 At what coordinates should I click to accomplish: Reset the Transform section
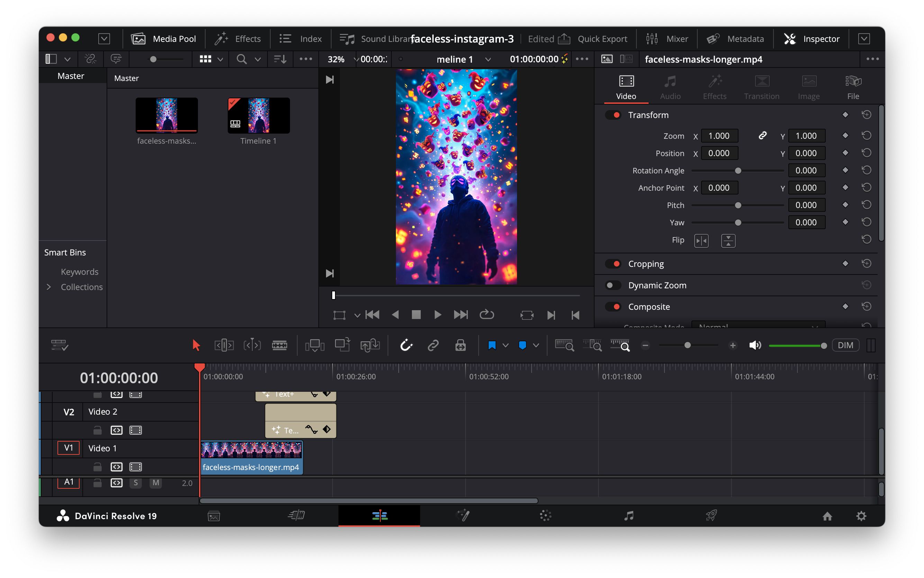[x=866, y=115]
